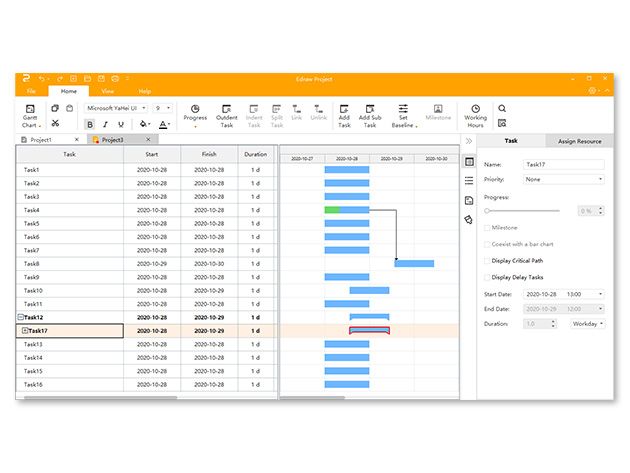Click the Cut scissors icon
630x473 pixels.
[x=55, y=123]
